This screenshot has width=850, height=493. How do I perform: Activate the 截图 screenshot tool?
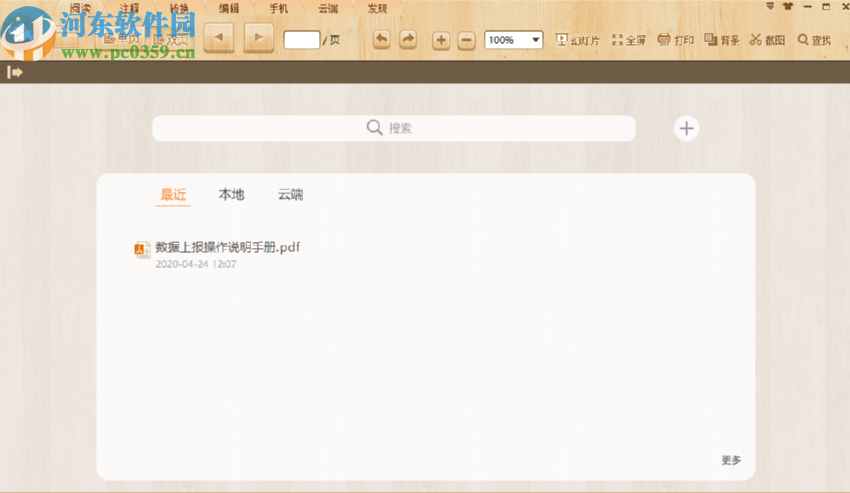[x=768, y=40]
